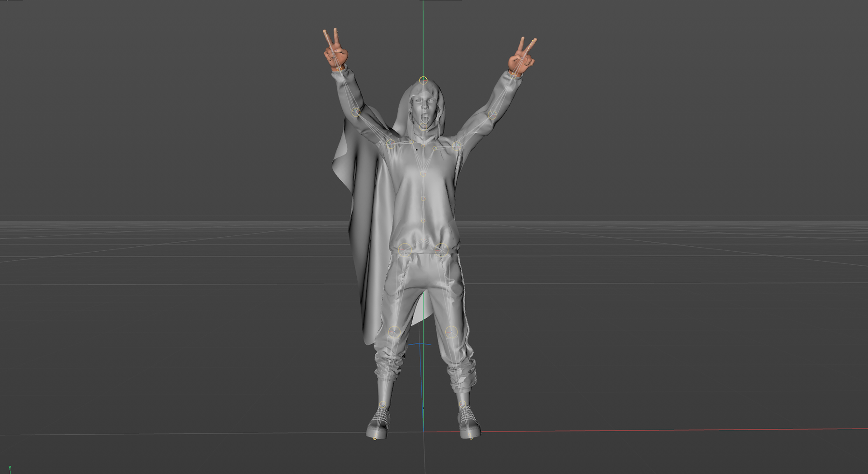The image size is (868, 474).
Task: Select the shoulder joint on the cape side
Action: pos(391,144)
